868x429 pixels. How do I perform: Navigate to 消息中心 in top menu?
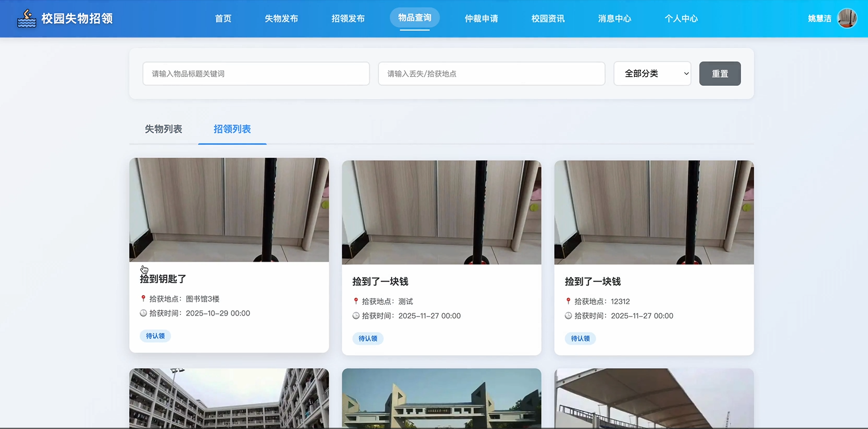[x=614, y=18]
